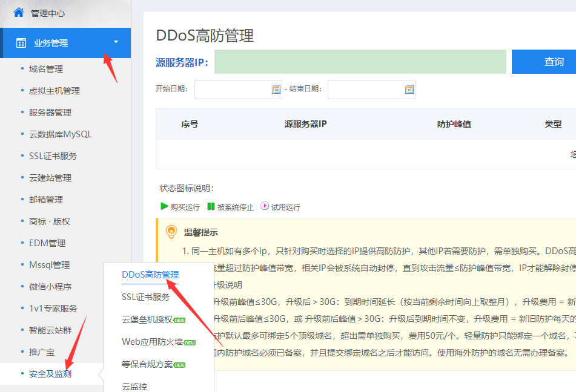
Task: Click the 开始日期 date field
Action: pos(232,90)
